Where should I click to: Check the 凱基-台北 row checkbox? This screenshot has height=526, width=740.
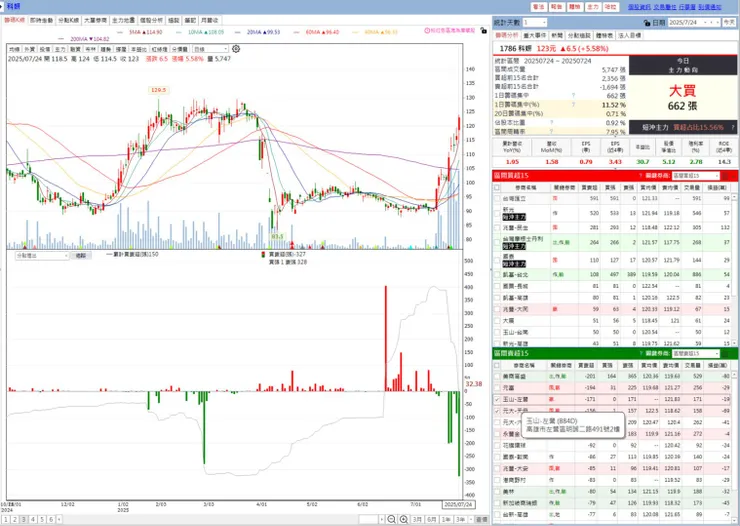tap(497, 275)
